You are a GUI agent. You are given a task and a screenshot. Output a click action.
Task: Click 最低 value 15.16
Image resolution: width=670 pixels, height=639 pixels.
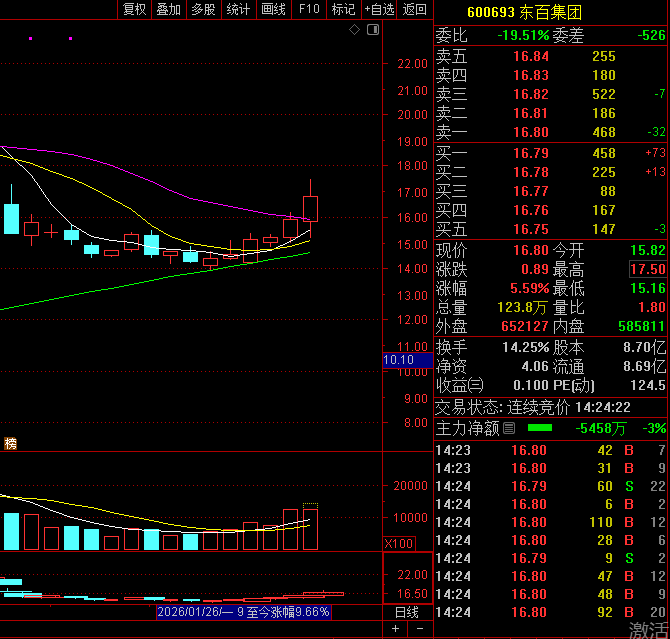coord(648,288)
